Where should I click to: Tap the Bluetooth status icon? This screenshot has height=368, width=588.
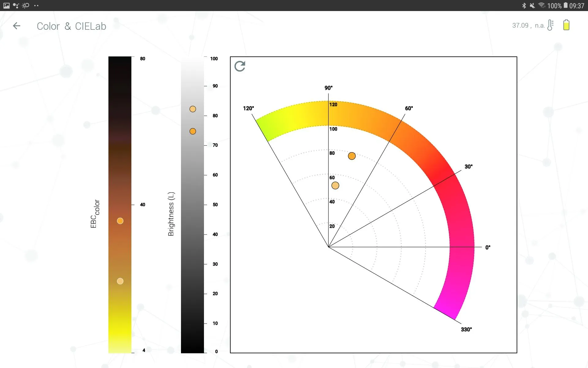point(524,6)
